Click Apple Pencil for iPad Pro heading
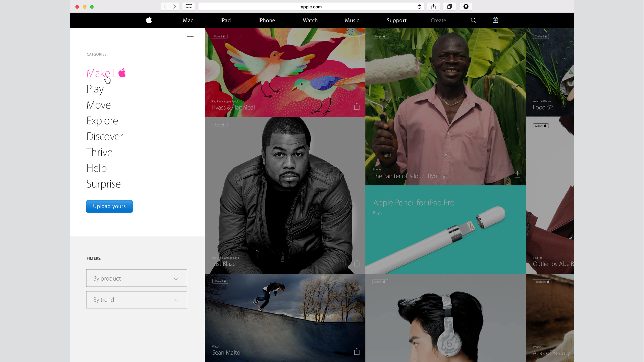 pos(414,203)
